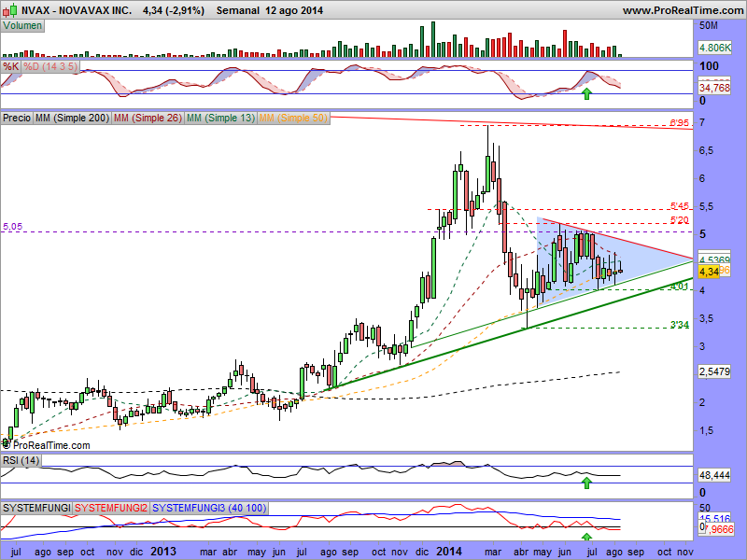
Task: Select the 5'45 resistance level label
Action: tap(680, 206)
